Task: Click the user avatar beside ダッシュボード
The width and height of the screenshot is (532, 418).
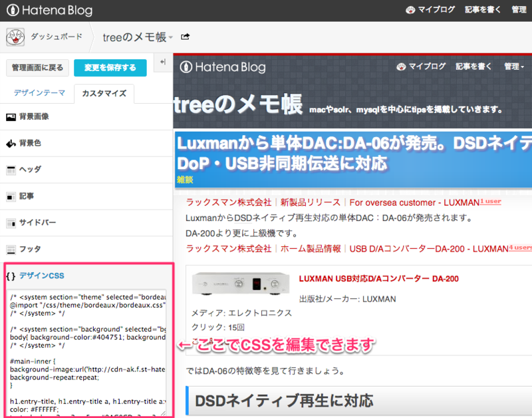Action: pos(15,37)
